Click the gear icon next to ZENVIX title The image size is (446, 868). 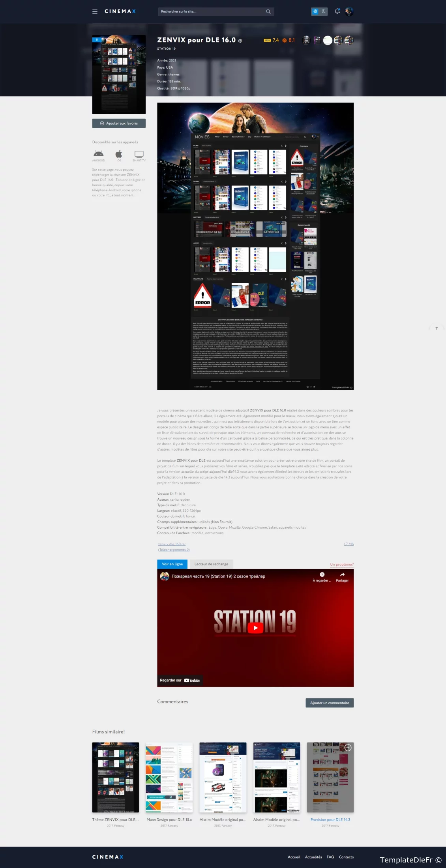click(x=240, y=41)
